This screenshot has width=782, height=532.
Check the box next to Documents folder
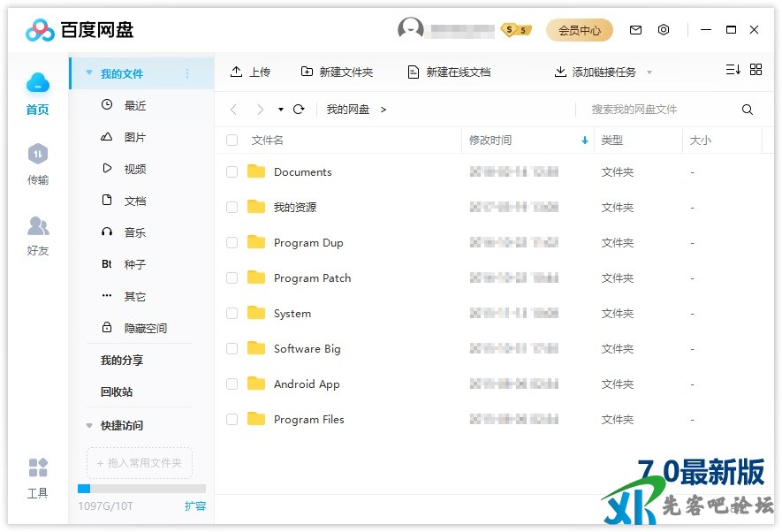(x=232, y=172)
